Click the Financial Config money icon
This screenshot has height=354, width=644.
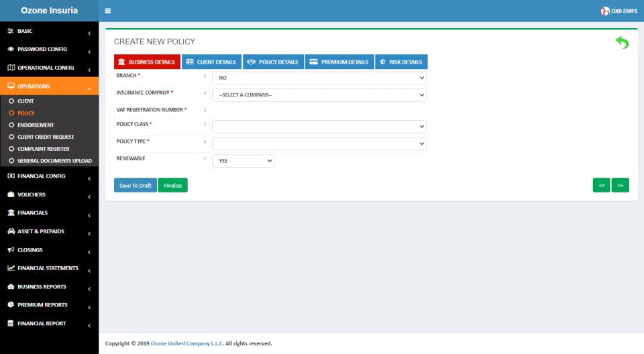(11, 176)
